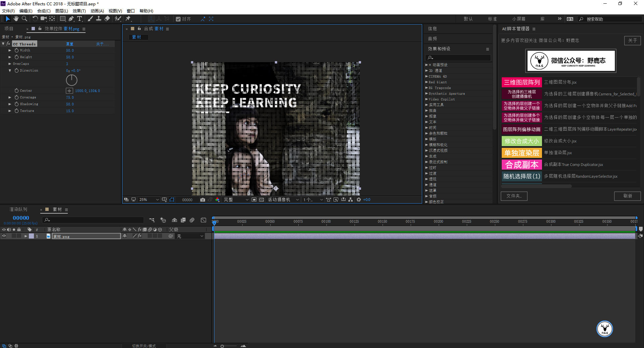
Task: Select the Zoom magnifier tool
Action: [24, 19]
